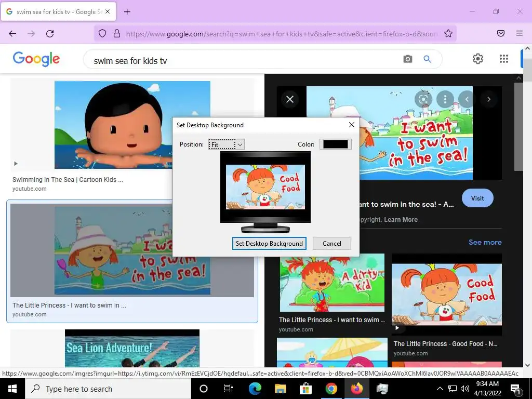Open Task View in taskbar
The image size is (532, 399).
[229, 389]
